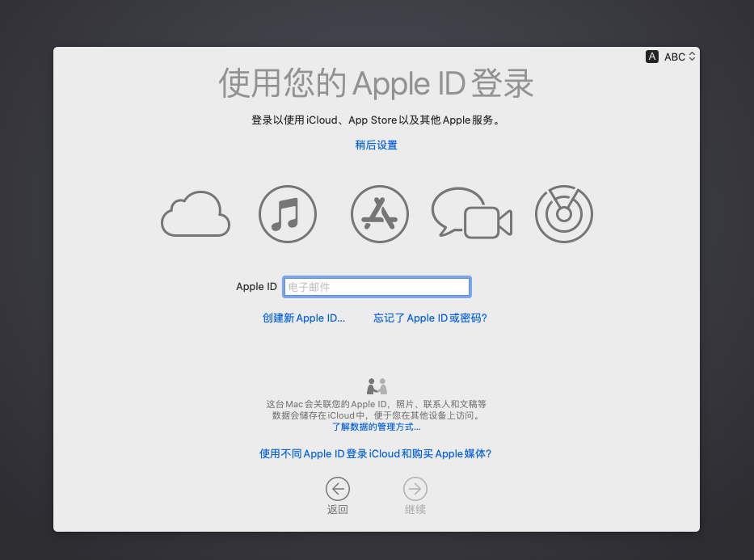Click the 使用您的 Apple ID 登录 heading

tap(376, 83)
